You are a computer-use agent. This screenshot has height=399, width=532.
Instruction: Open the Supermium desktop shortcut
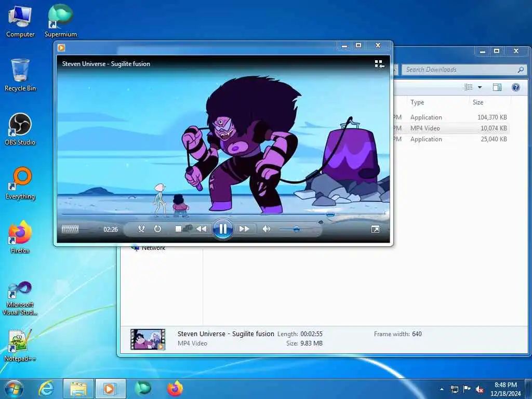(x=60, y=21)
